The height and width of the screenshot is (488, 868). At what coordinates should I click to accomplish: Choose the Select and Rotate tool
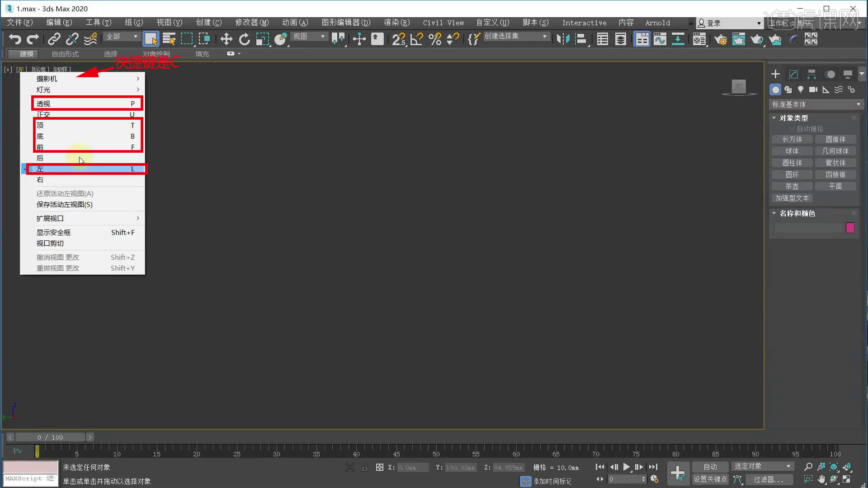[244, 39]
